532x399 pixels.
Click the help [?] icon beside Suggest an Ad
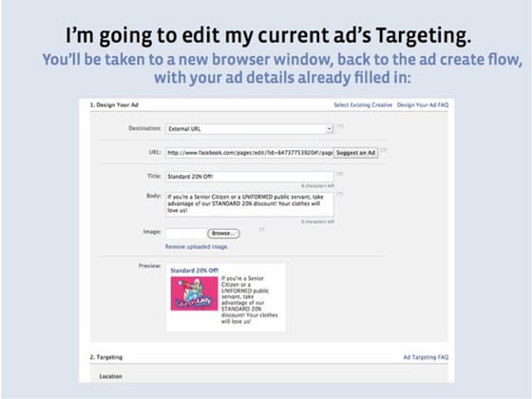click(x=384, y=150)
